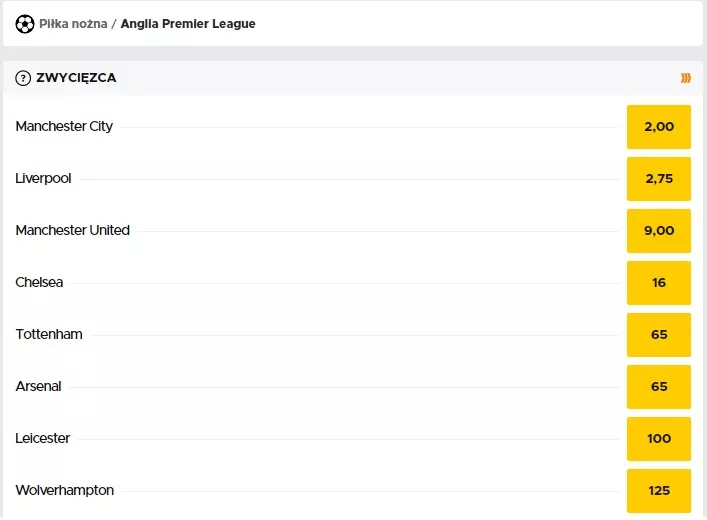The image size is (707, 520).
Task: Select Manchester City odds 2,00
Action: click(659, 127)
